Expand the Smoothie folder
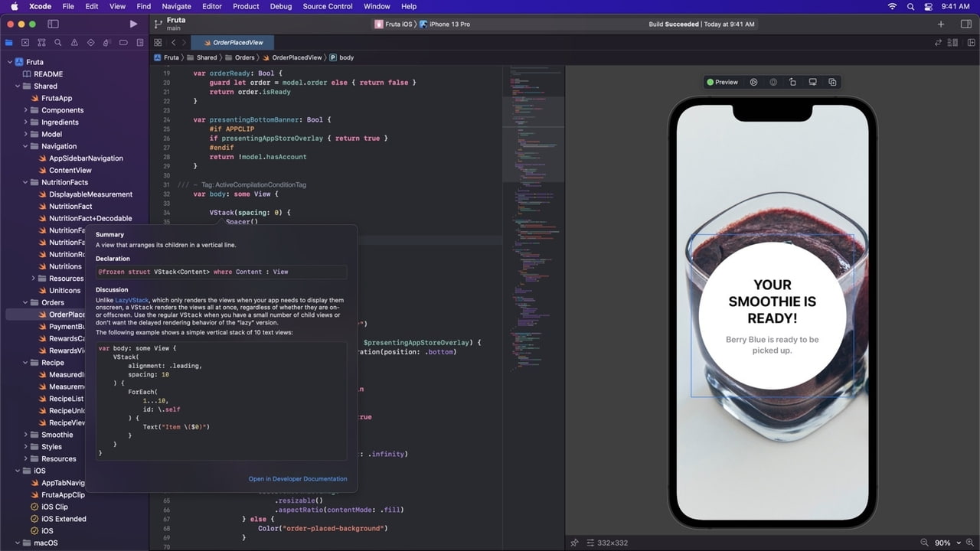Viewport: 980px width, 551px height. [x=25, y=435]
